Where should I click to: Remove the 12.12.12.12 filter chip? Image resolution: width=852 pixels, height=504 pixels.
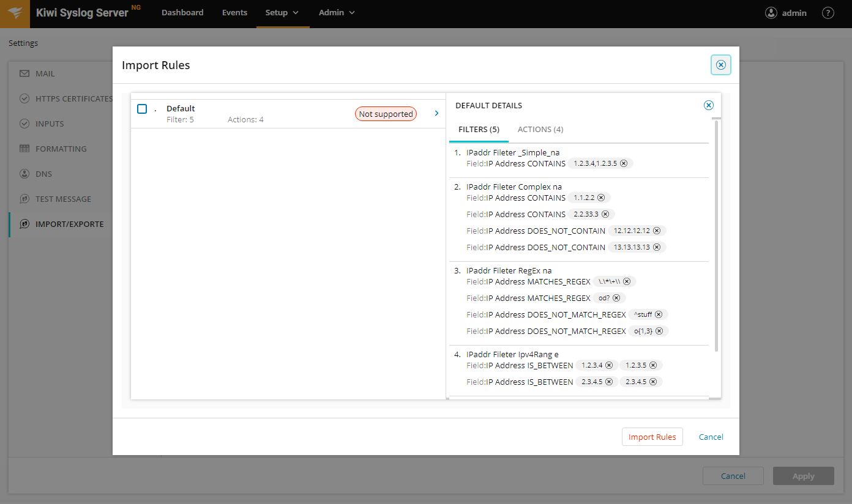(x=657, y=231)
